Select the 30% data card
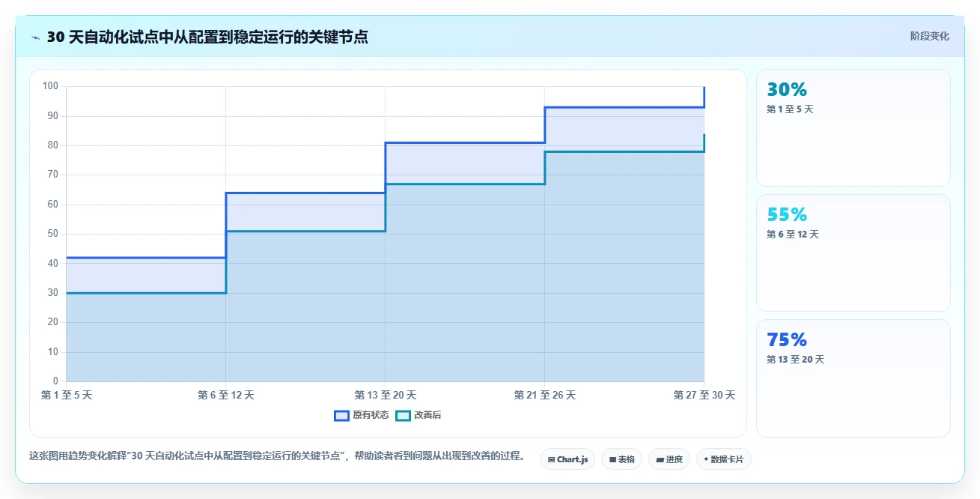The width and height of the screenshot is (980, 499). coord(853,127)
